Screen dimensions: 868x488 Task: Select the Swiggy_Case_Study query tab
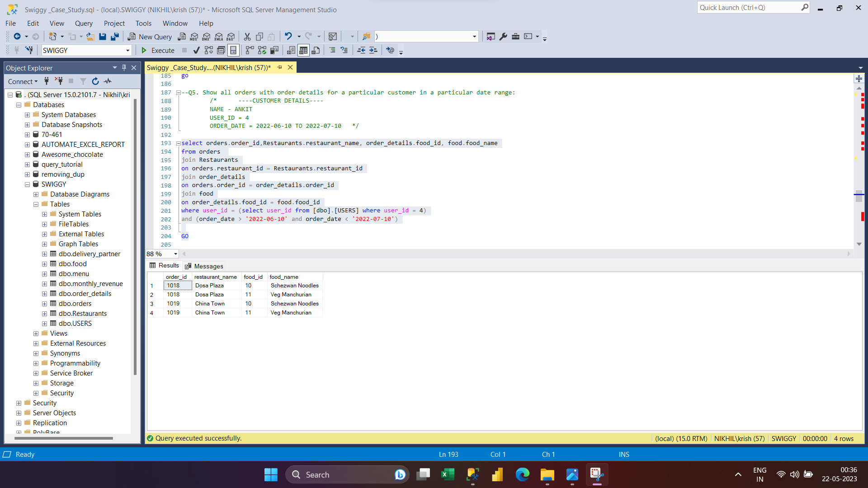pos(208,67)
